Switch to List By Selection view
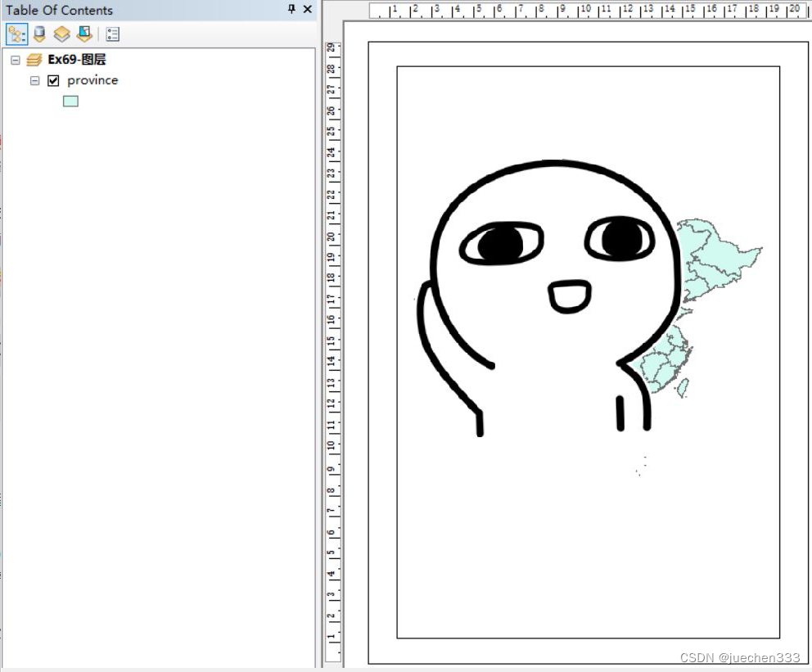Image resolution: width=812 pixels, height=672 pixels. [84, 34]
